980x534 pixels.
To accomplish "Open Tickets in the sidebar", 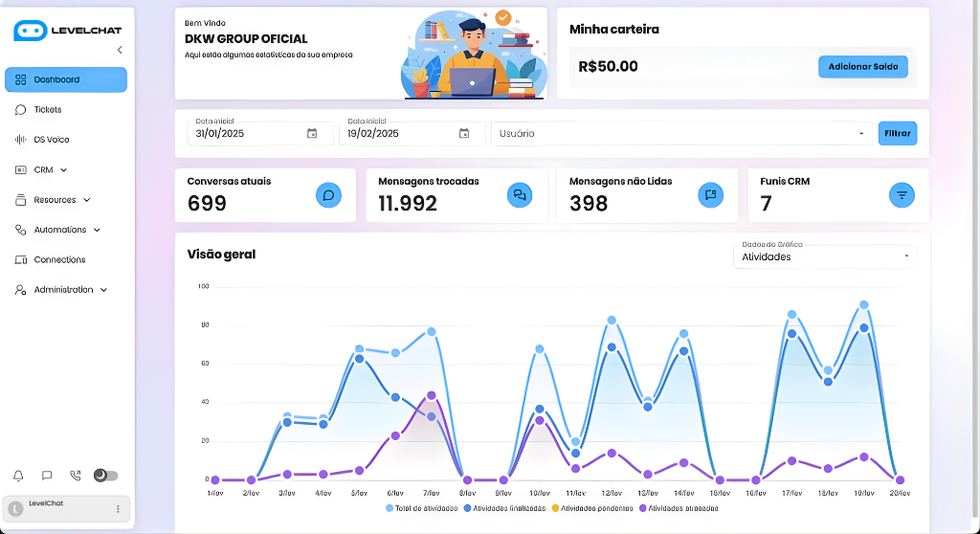I will [47, 110].
